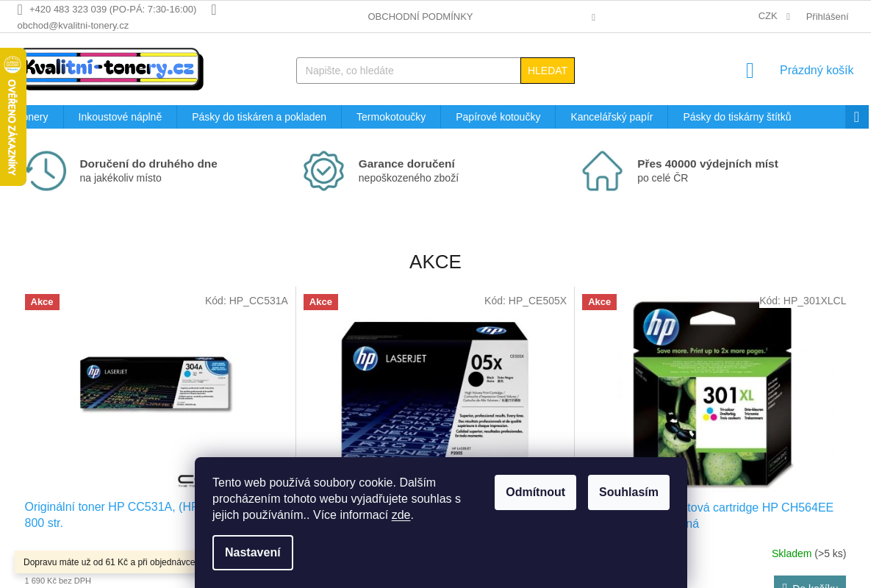This screenshot has height=588, width=882.
Task: Click the Kvalitní-tonery.cz logo
Action: 112,69
